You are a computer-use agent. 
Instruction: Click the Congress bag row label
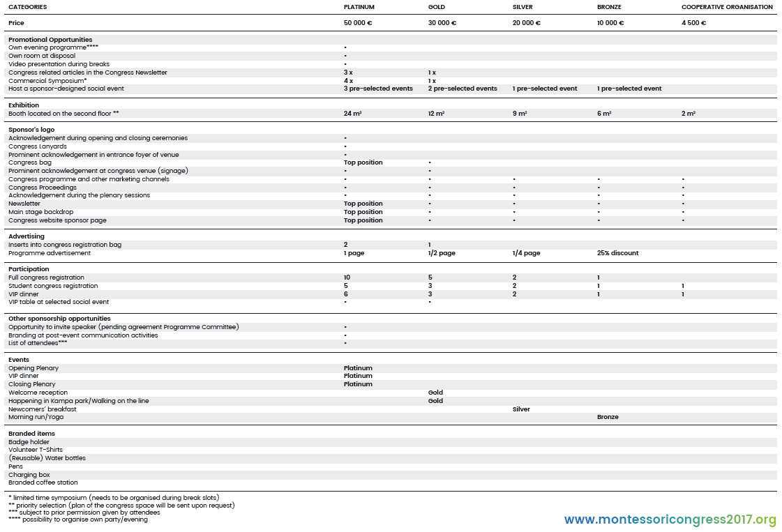coord(30,162)
